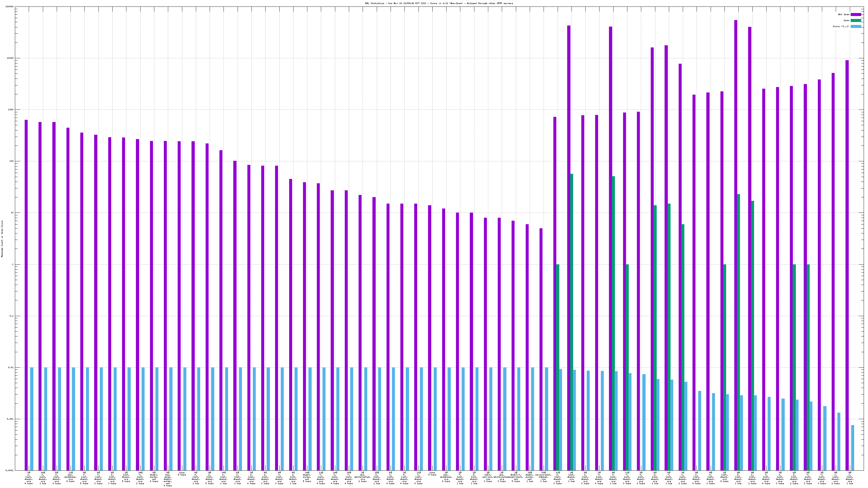Click the 0.0001 y-axis tick label
The width and height of the screenshot is (868, 488).
(10, 470)
